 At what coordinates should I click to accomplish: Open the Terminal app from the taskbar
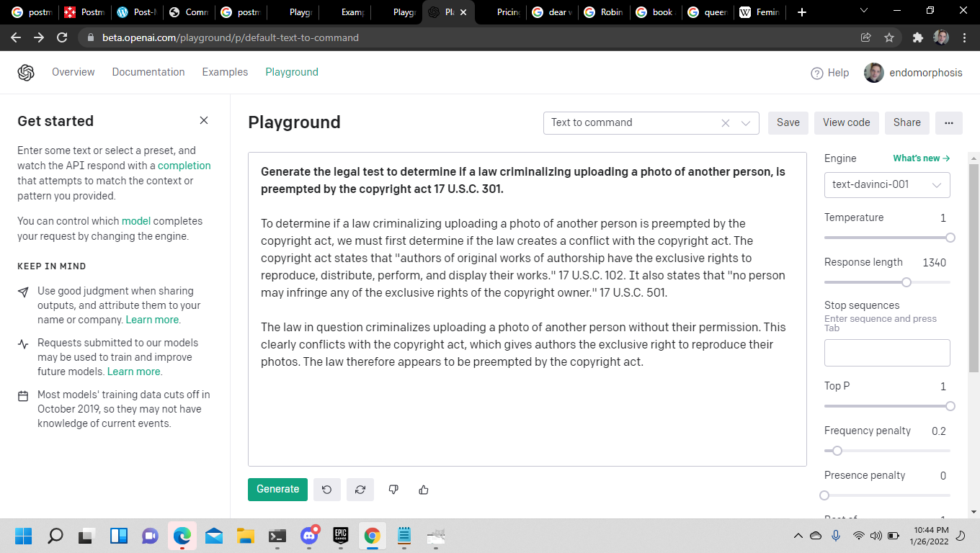coord(277,536)
